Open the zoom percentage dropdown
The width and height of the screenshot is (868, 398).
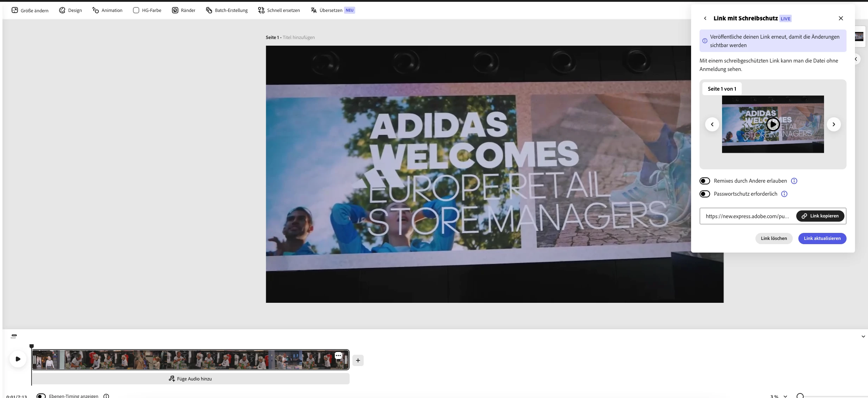[785, 396]
